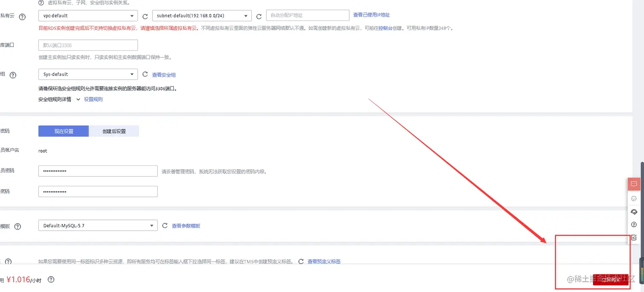Switch to the 创建后设置 tab
Viewport: 644px width, 292px height.
(x=114, y=131)
